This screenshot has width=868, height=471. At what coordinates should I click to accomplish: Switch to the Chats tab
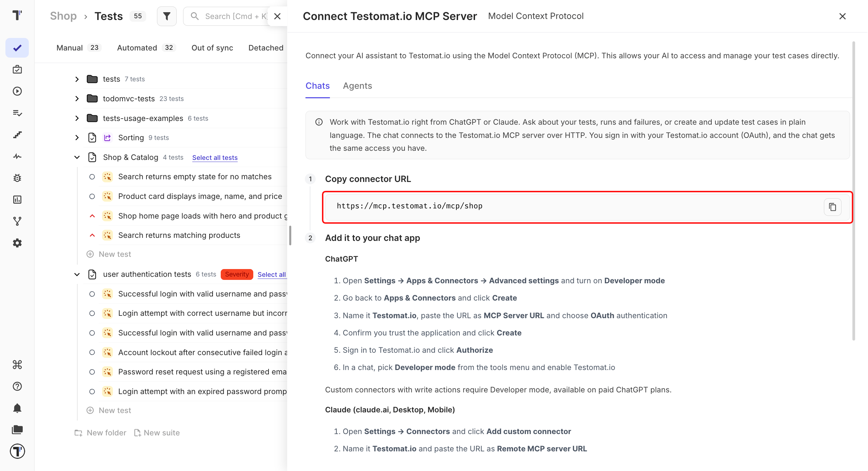[x=317, y=86]
